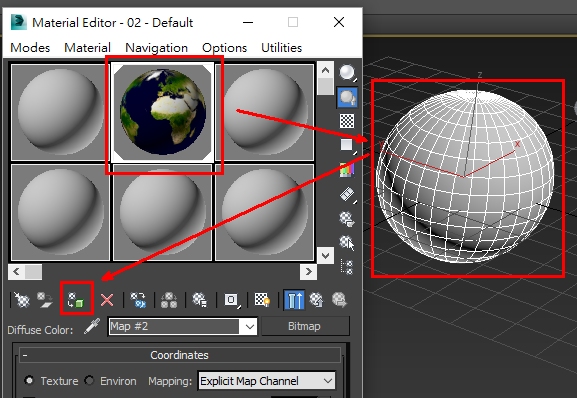Click the Go to Parent icon

tap(316, 300)
